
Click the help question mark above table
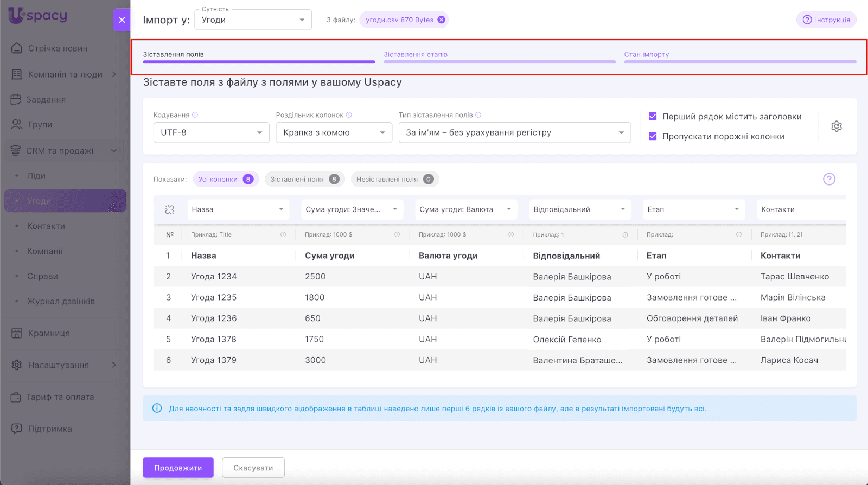point(829,179)
